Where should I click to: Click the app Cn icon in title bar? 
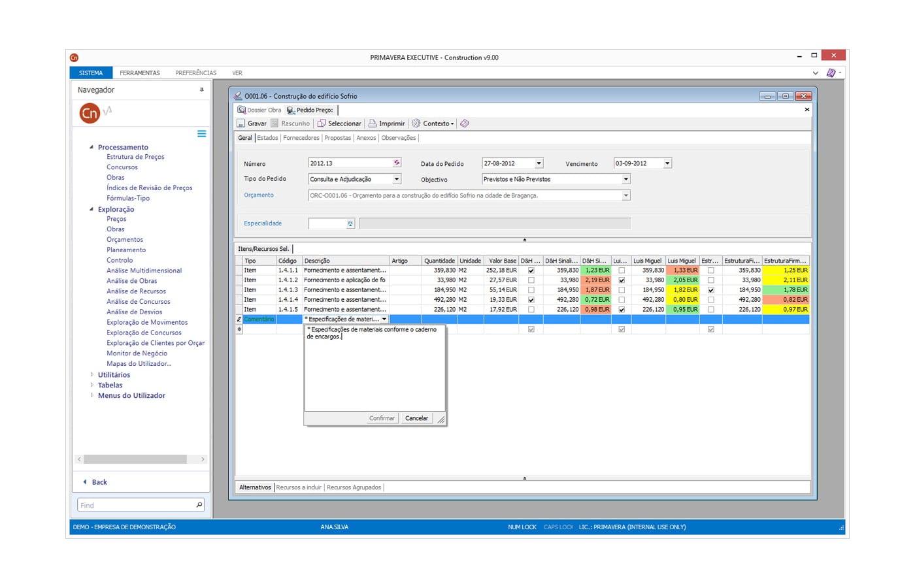74,57
